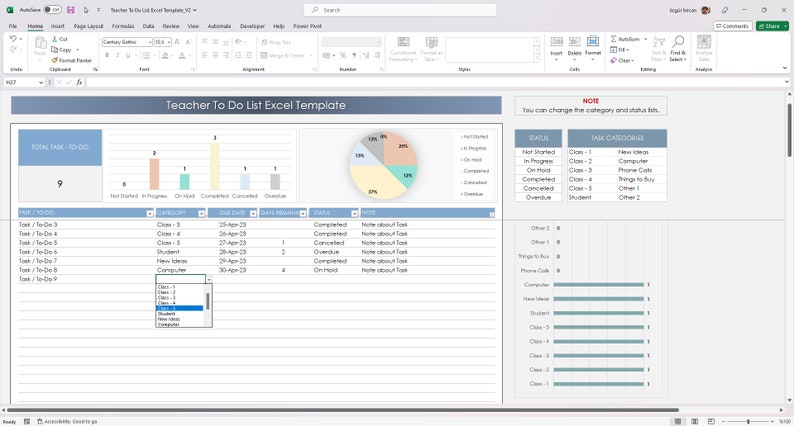
Task: Click the Undo arrow icon
Action: point(13,38)
